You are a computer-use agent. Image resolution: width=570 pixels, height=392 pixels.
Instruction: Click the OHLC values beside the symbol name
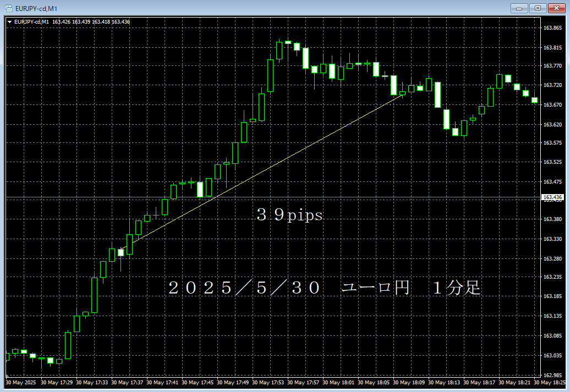tap(91, 22)
